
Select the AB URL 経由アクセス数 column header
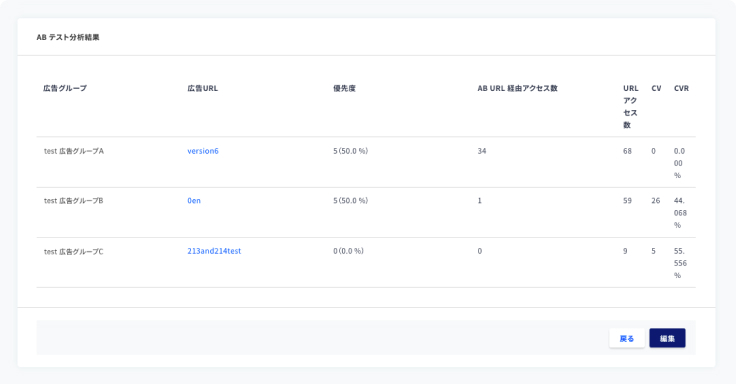click(517, 88)
